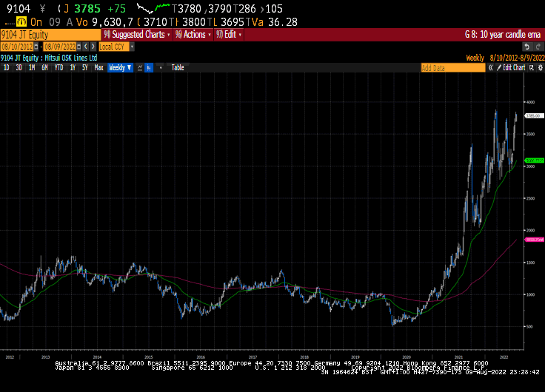Click the 1000 price axis label
This screenshot has height=392, width=545.
tap(531, 294)
